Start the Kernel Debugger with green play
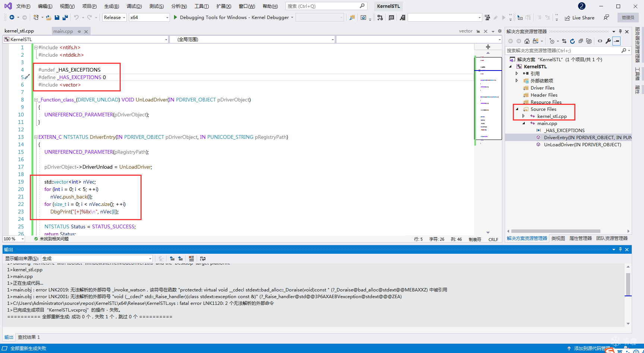This screenshot has width=644, height=353. click(176, 18)
